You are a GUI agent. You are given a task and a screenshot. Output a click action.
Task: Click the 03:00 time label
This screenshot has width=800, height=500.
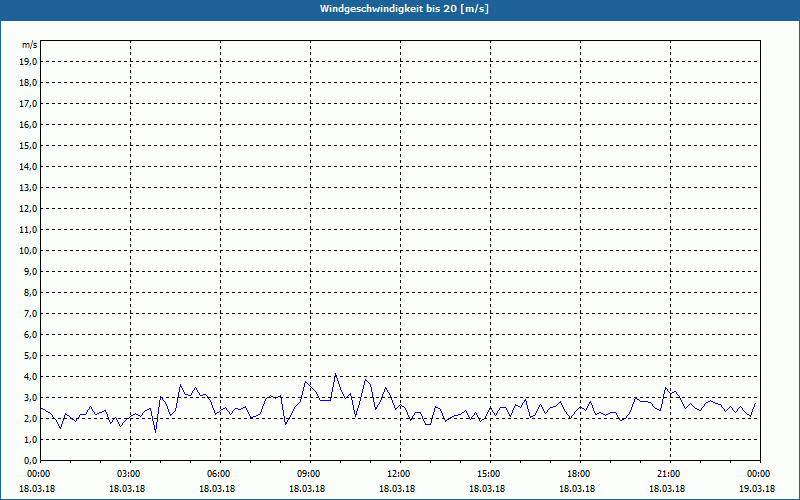131,474
